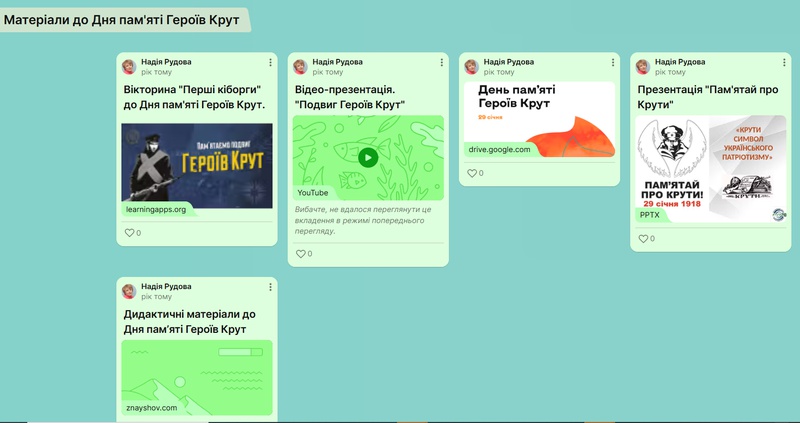Click author avatar on the drive.google.com post
Screen dimensions: 800x423
473,67
